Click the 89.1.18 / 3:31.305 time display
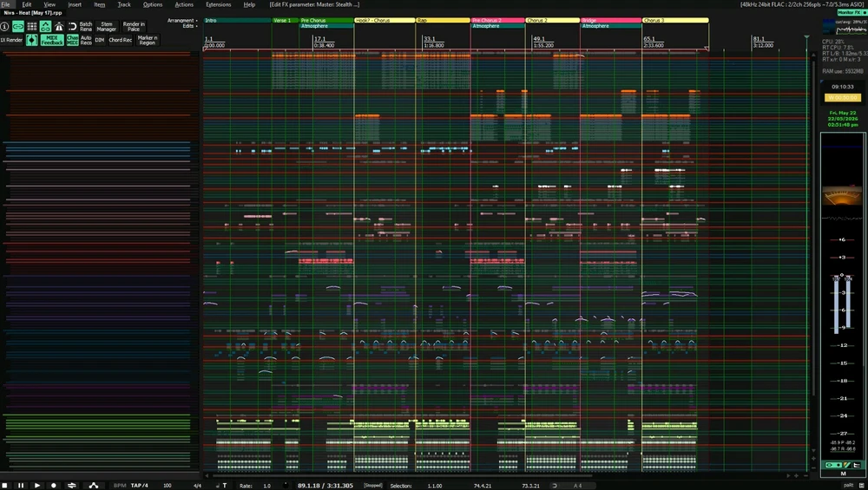868x490 pixels. (325, 486)
